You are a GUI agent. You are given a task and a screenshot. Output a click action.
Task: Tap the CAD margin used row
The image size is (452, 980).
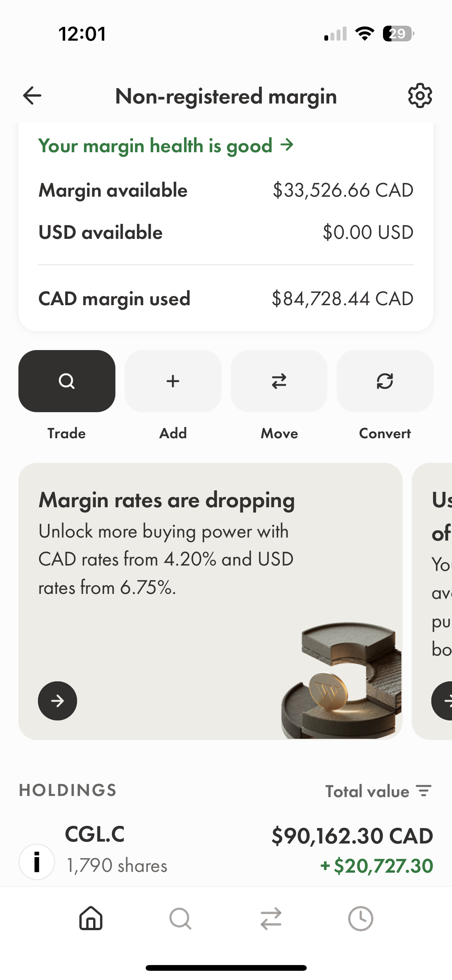pyautogui.click(x=226, y=299)
